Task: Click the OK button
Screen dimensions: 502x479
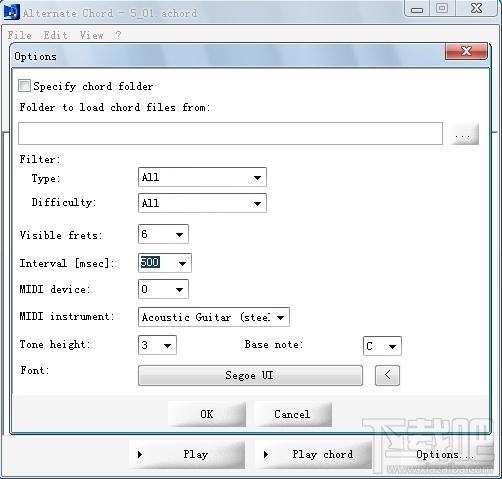Action: [207, 414]
